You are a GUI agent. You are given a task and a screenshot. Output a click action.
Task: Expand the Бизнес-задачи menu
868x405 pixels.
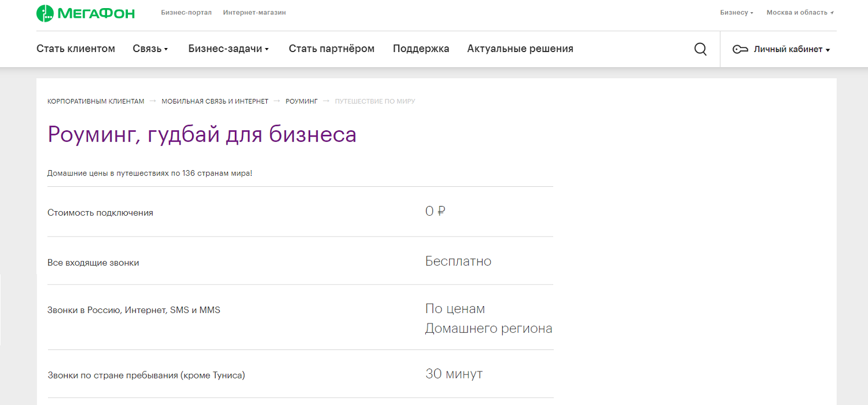[229, 49]
